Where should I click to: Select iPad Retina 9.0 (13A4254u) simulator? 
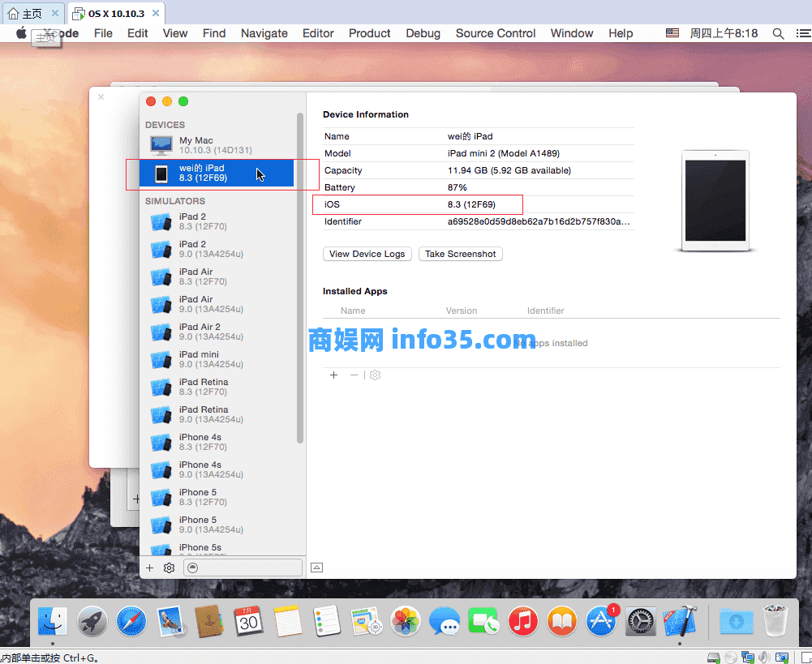click(x=217, y=414)
